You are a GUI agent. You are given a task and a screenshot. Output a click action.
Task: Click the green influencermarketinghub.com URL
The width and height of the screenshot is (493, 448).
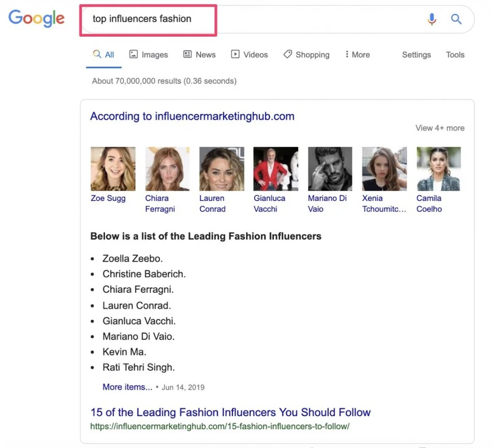220,427
